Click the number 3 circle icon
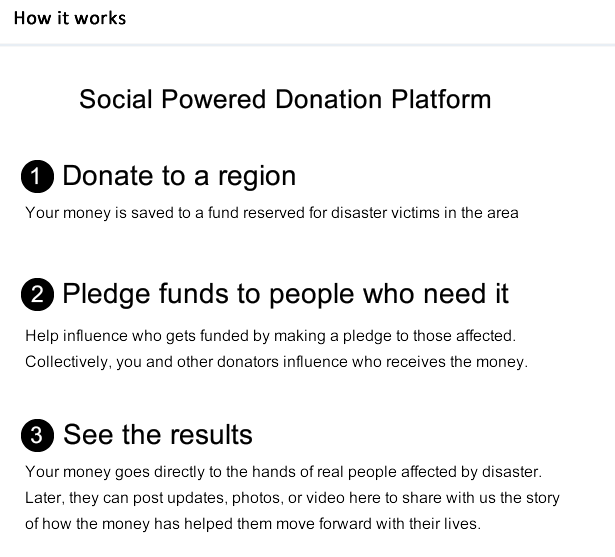615x557 pixels. 37,435
